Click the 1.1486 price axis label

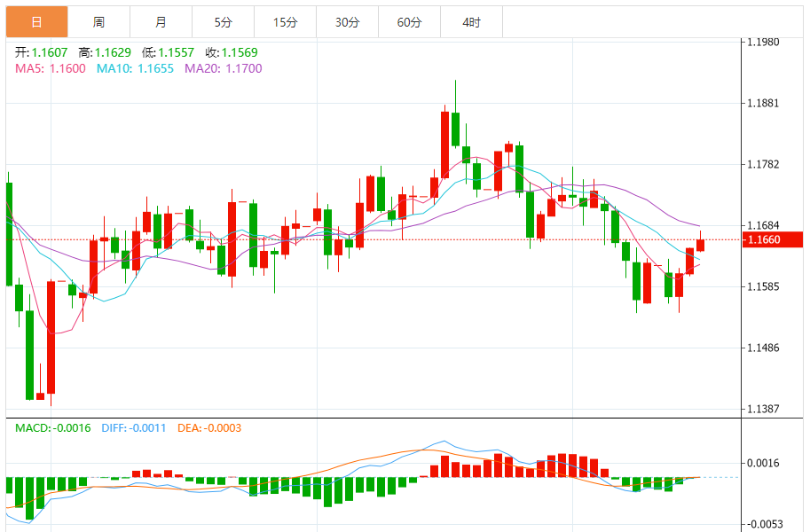763,348
